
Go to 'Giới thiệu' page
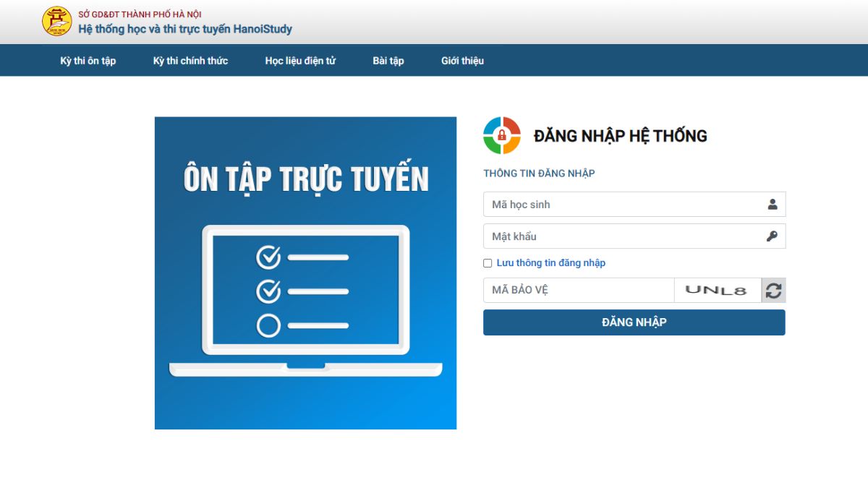[462, 61]
